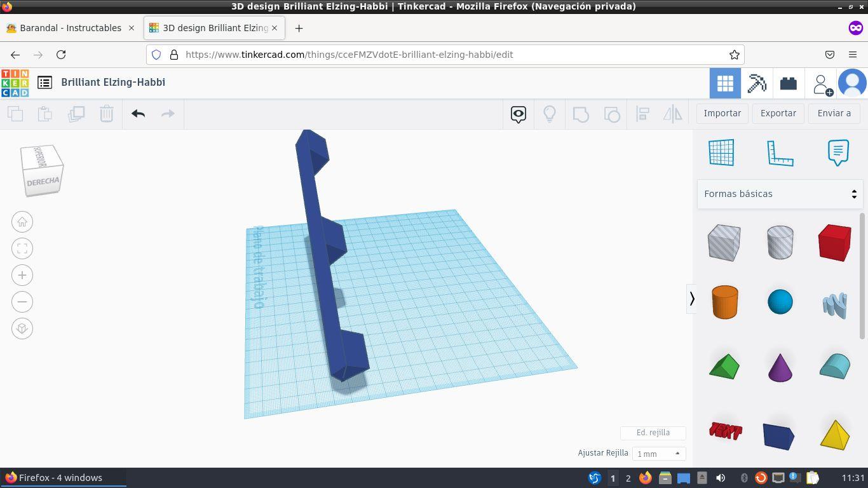The height and width of the screenshot is (488, 868).
Task: Click the shapes panel scrollbar
Action: click(863, 276)
